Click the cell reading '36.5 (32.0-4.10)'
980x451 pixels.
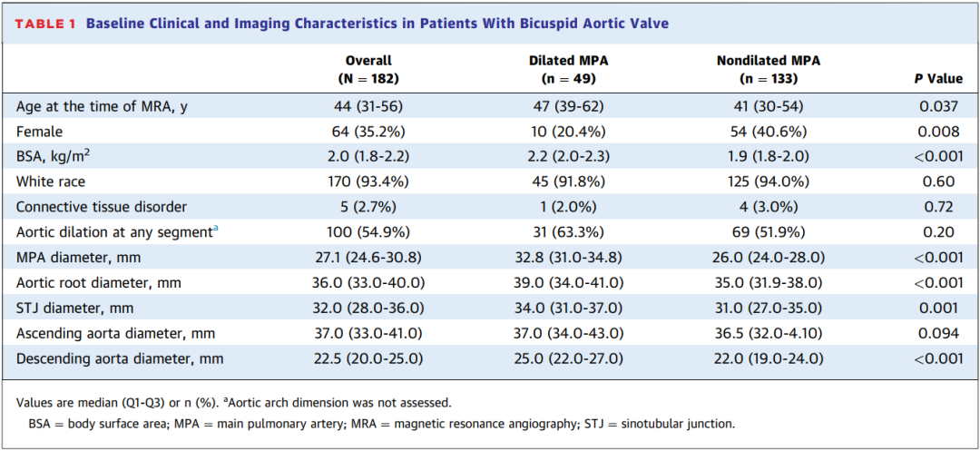coord(768,334)
